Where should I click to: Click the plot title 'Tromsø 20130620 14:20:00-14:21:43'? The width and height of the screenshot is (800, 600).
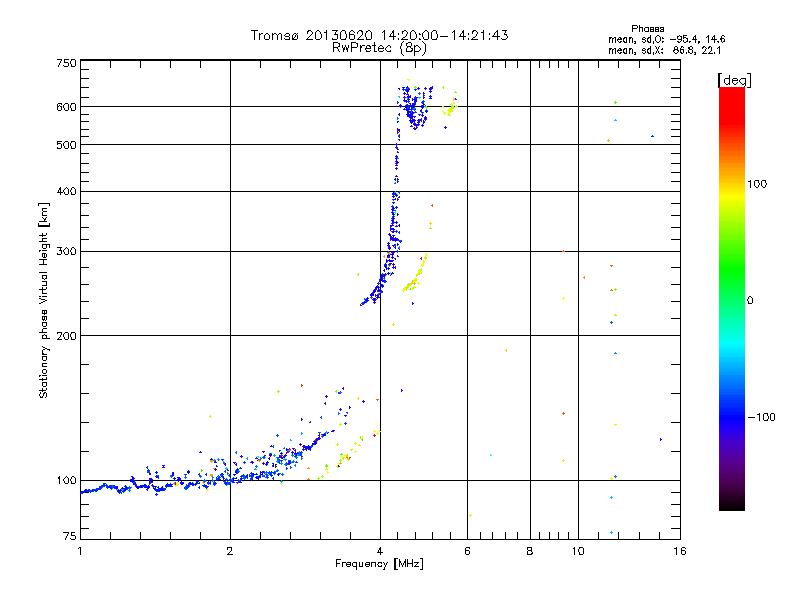pos(379,35)
